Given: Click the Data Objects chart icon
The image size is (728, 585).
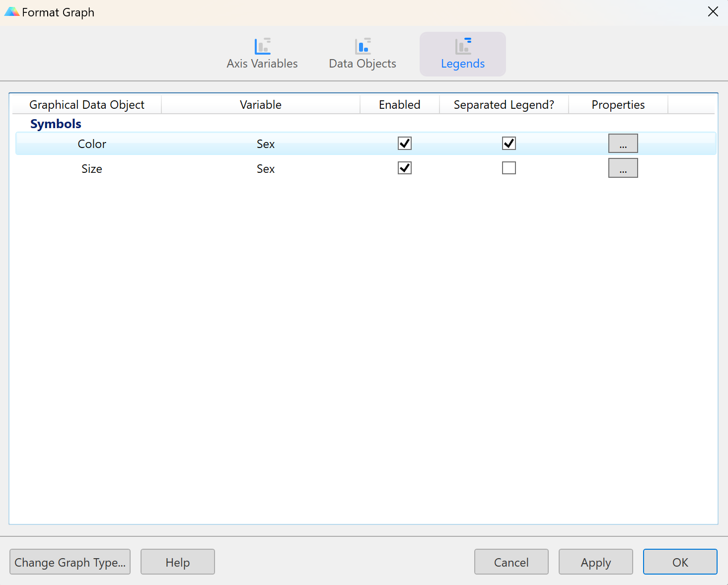Looking at the screenshot, I should click(x=363, y=46).
